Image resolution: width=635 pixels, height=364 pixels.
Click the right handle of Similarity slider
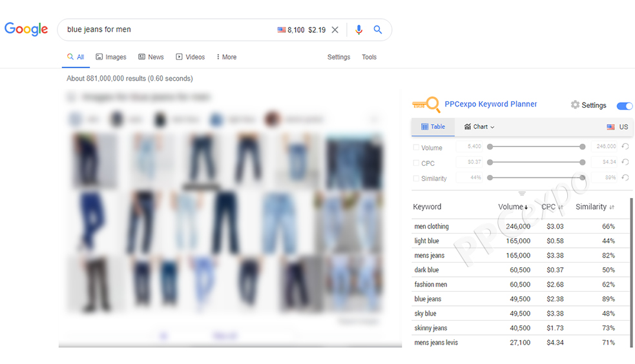pos(583,177)
